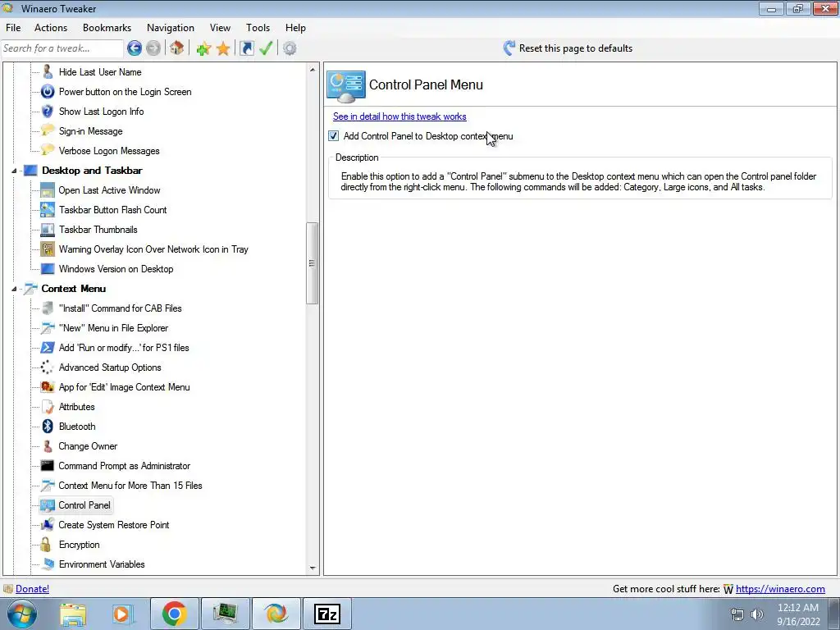Click the Change Owner icon
840x630 pixels.
[x=48, y=446]
